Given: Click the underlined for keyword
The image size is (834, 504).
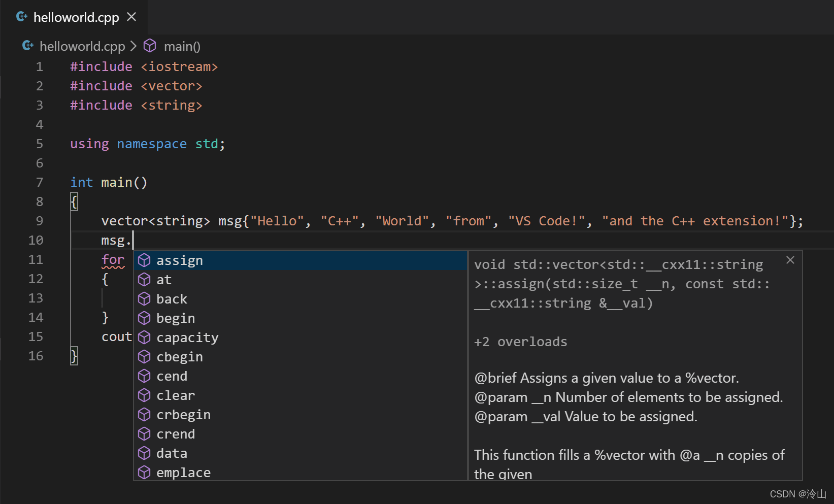Looking at the screenshot, I should coord(113,259).
